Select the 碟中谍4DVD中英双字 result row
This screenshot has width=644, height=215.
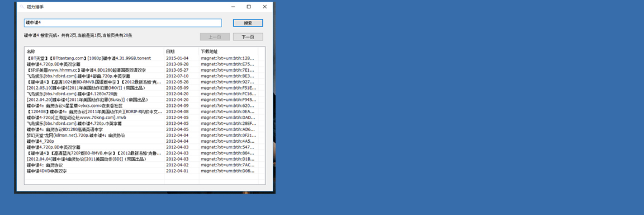click(x=141, y=171)
